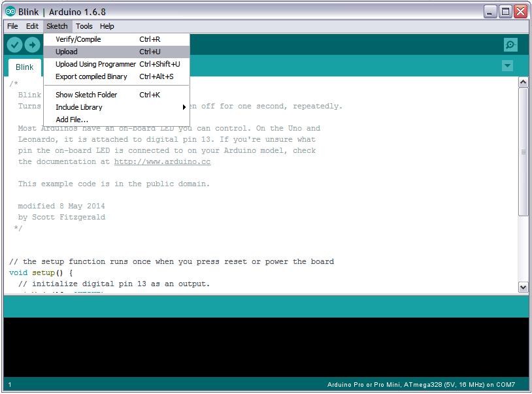
Task: Open Include Library submenu item
Action: pos(117,107)
